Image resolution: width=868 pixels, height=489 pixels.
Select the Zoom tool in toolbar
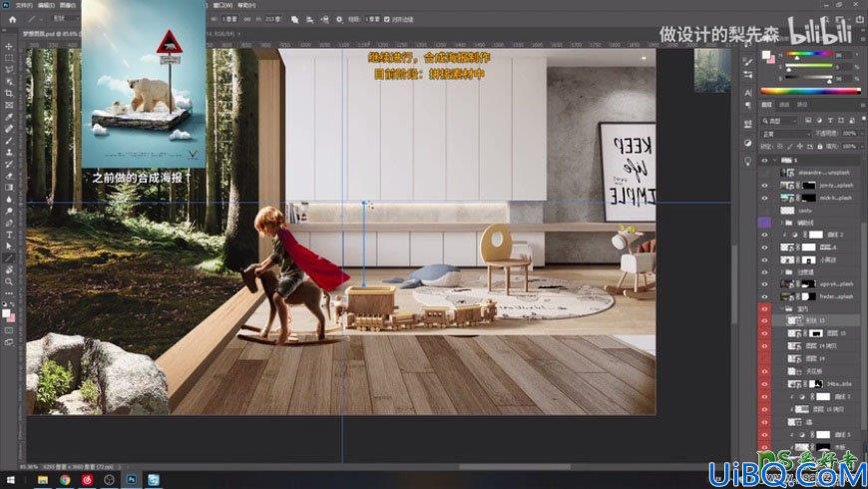click(9, 281)
